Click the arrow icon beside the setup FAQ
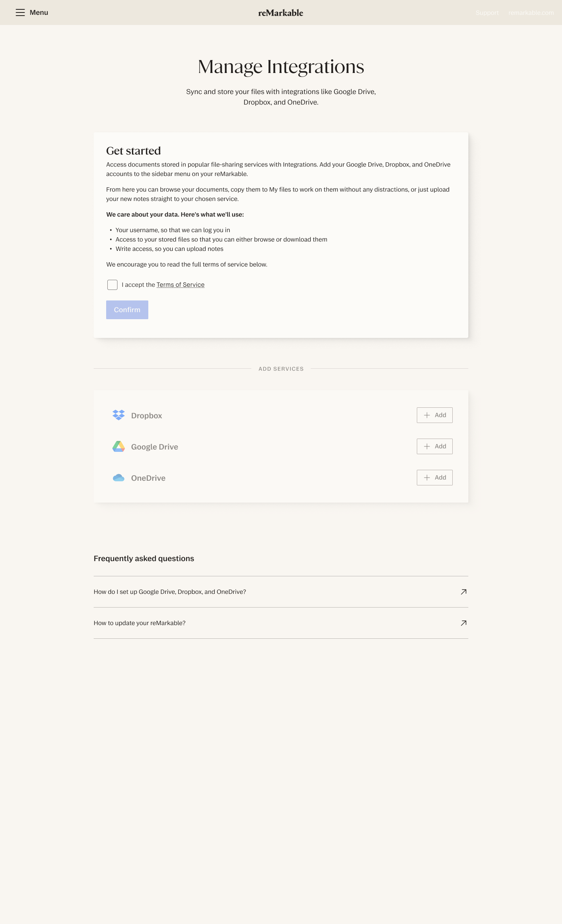Image resolution: width=562 pixels, height=924 pixels. click(x=463, y=592)
